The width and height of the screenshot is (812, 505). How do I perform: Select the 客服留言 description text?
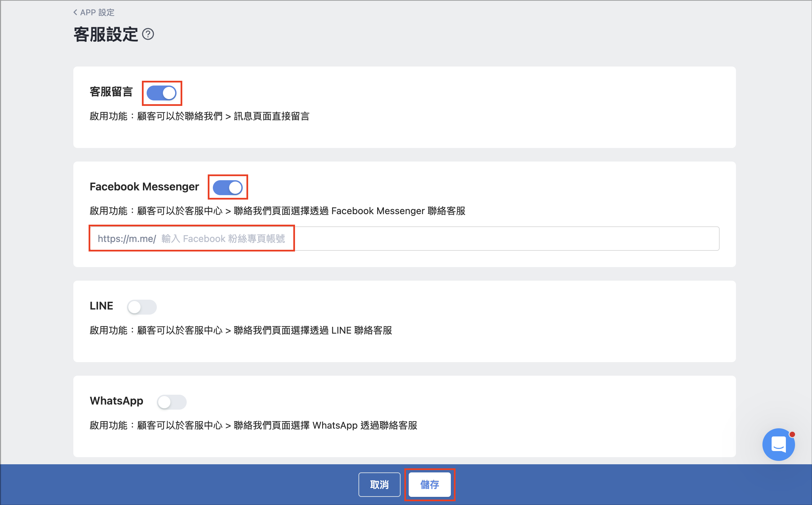(x=200, y=116)
